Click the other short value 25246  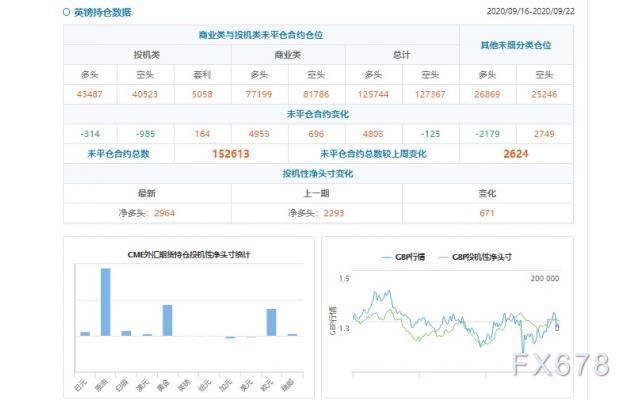(x=544, y=94)
